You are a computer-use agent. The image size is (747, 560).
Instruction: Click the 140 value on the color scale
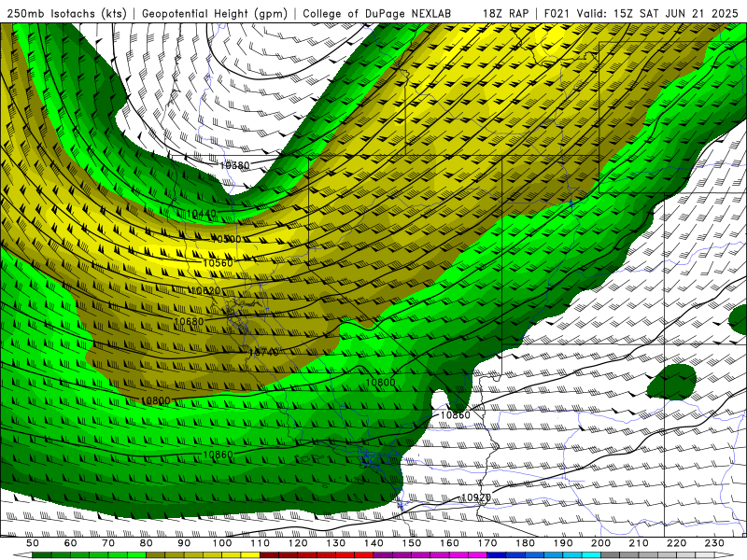coord(374,543)
